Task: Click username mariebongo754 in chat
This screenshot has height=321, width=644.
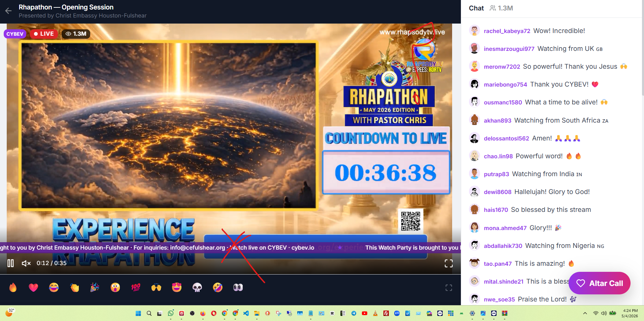Action: tap(505, 85)
